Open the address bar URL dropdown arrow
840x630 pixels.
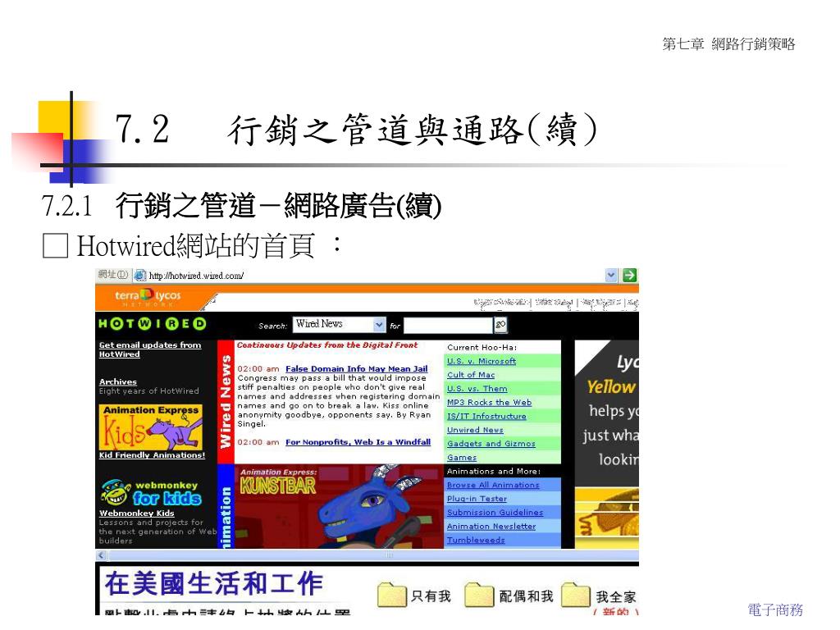[x=611, y=276]
